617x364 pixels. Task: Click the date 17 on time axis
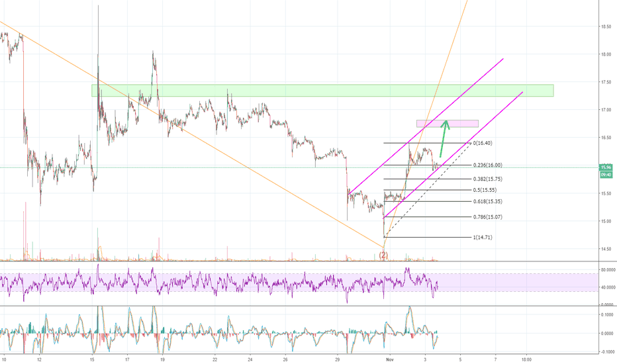point(127,359)
